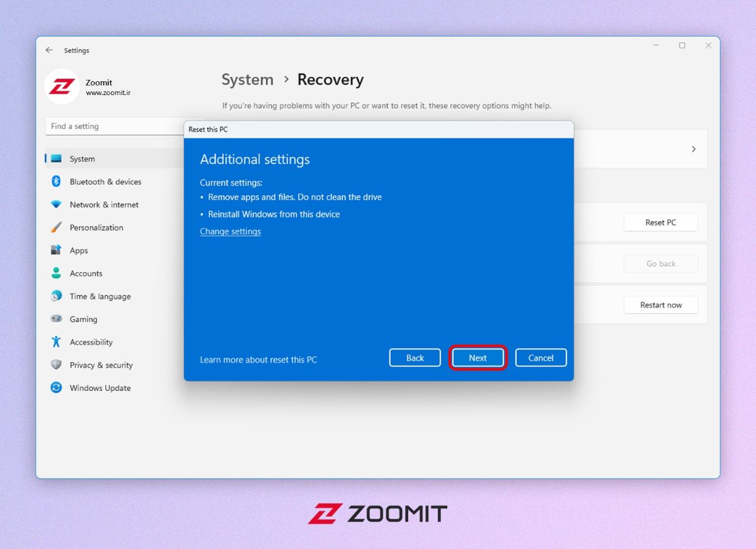This screenshot has height=549, width=756.
Task: Click System in the breadcrumb path
Action: pyautogui.click(x=247, y=79)
